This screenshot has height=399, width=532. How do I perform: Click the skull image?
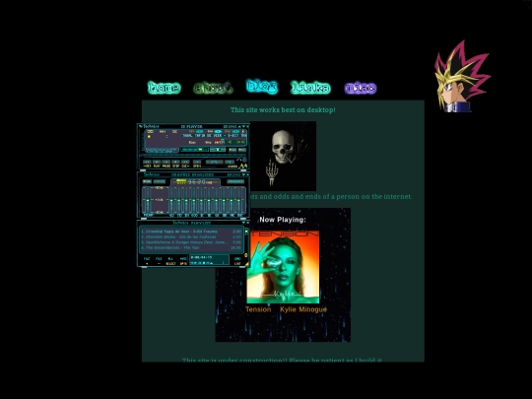click(x=283, y=156)
